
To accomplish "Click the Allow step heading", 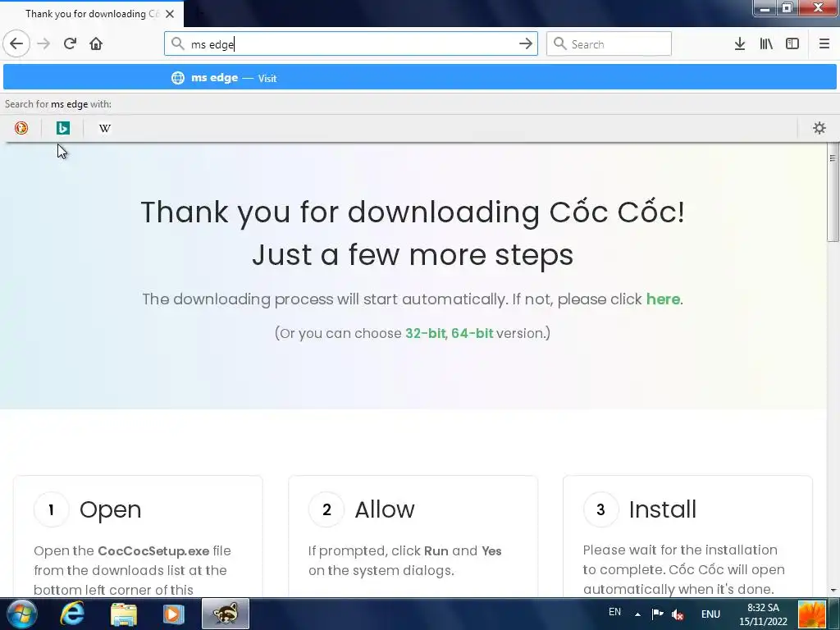I will (385, 509).
